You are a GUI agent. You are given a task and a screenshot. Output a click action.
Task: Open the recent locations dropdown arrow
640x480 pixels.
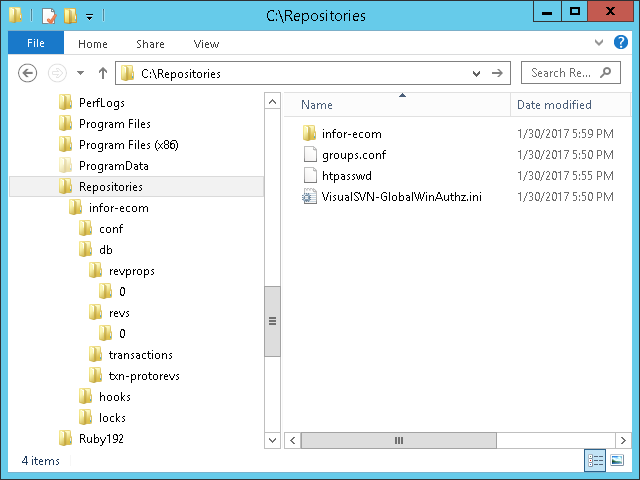coord(80,73)
